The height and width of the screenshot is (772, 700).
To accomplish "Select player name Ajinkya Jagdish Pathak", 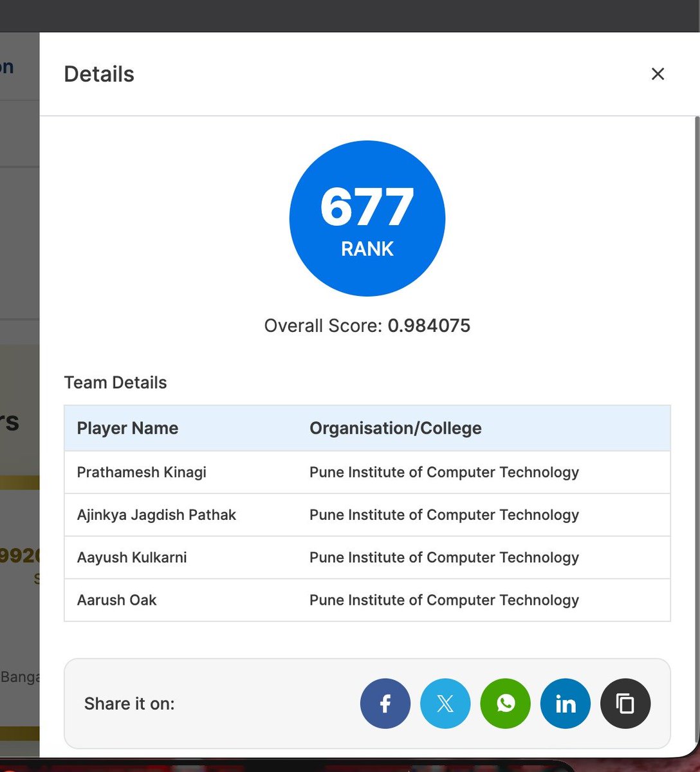I will (x=157, y=515).
